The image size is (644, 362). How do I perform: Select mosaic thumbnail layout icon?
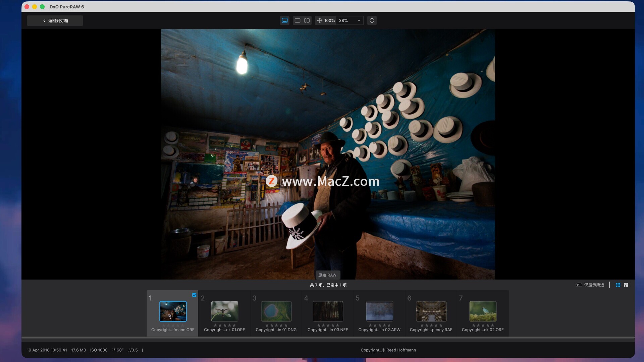click(626, 285)
